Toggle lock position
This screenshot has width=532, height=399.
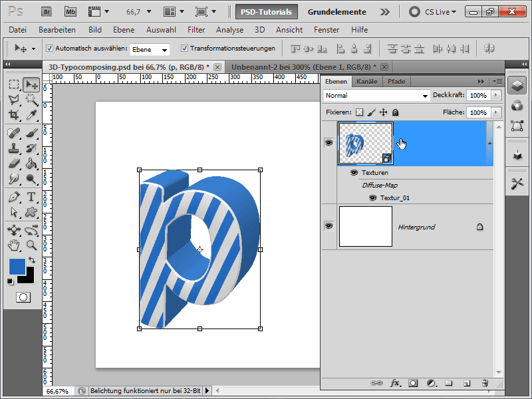click(384, 112)
